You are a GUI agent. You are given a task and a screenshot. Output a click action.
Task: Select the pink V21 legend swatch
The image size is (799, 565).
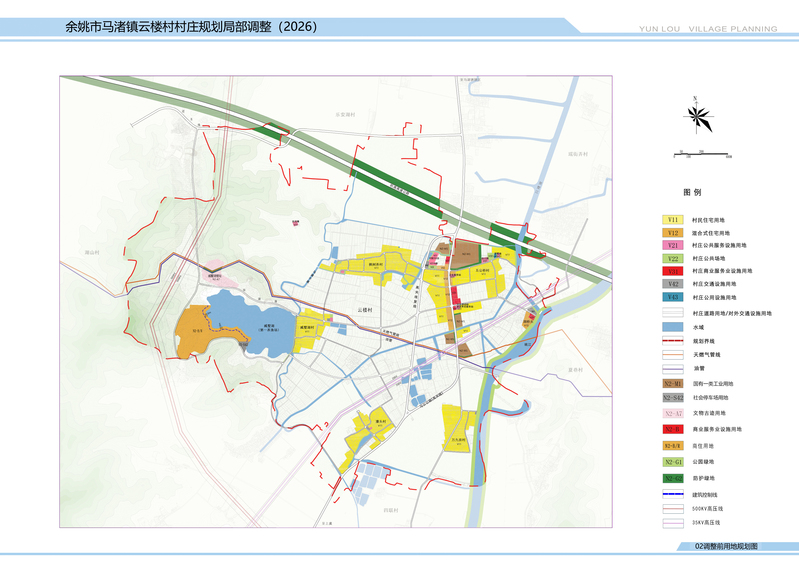[x=673, y=246]
